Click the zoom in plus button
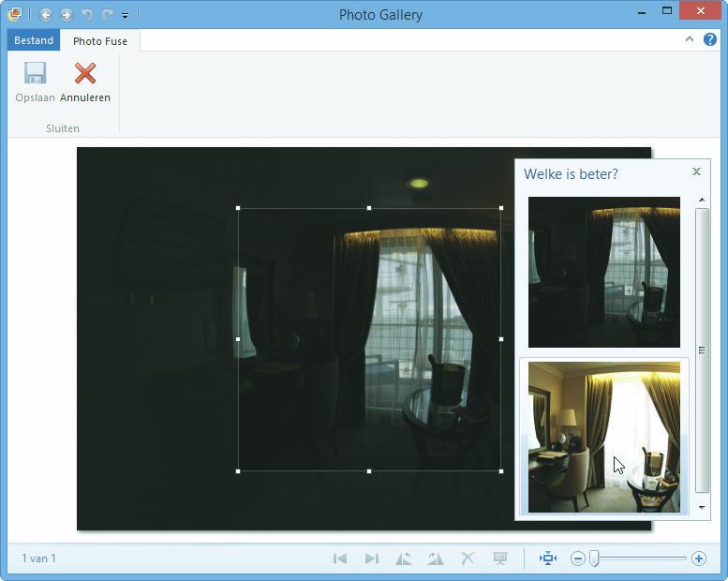Image resolution: width=728 pixels, height=581 pixels. point(699,559)
